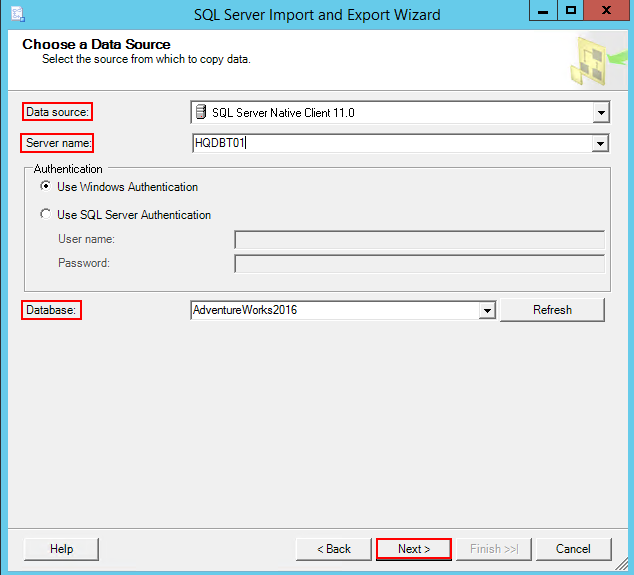Click the wizard icon in the title bar
The height and width of the screenshot is (575, 634).
[18, 15]
